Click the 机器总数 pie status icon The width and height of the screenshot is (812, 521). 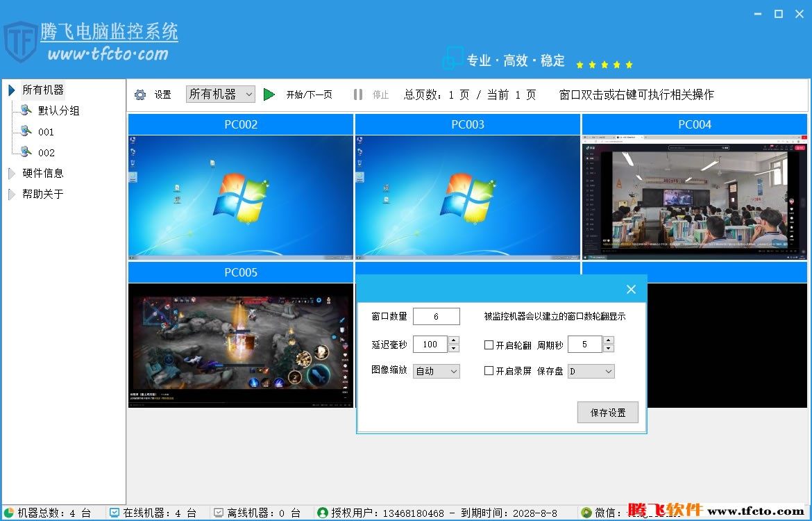coord(9,513)
